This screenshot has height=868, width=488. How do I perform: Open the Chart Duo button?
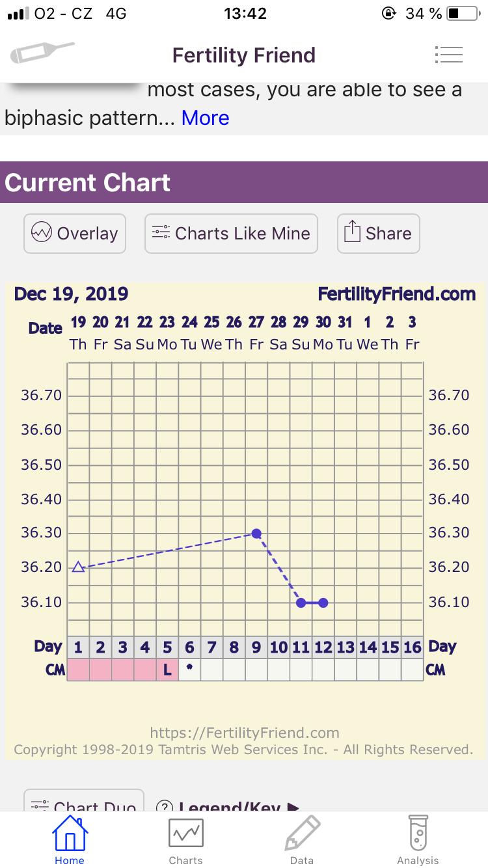coord(83,806)
